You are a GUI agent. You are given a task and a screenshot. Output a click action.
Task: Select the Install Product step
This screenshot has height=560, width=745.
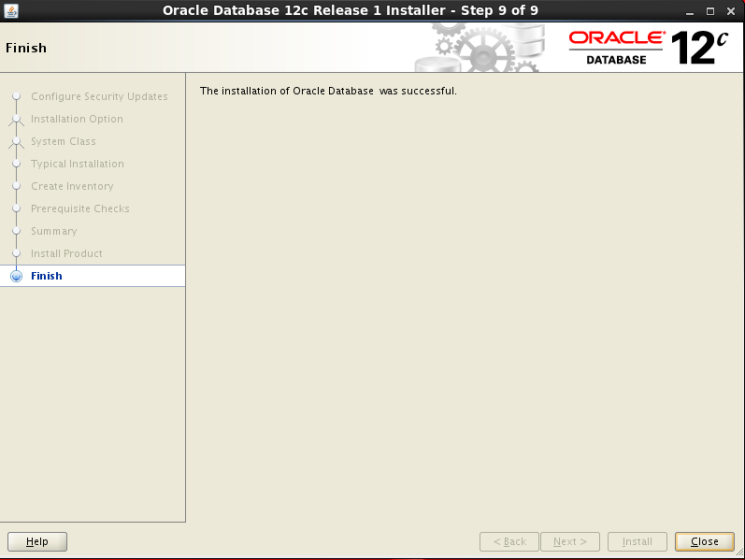[66, 253]
